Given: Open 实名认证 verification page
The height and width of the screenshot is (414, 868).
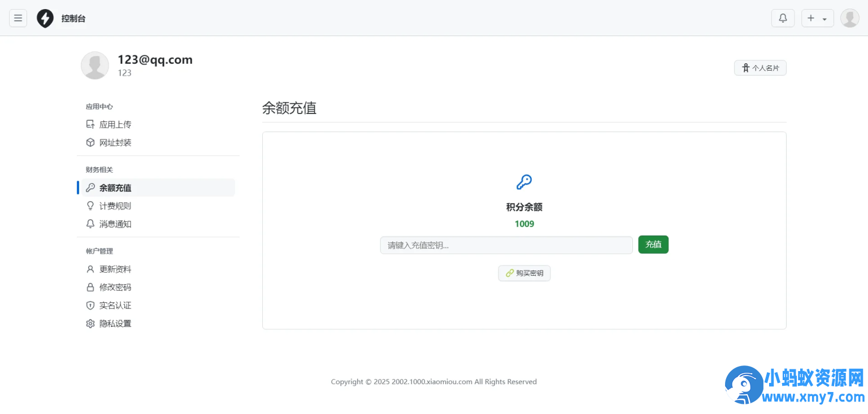Looking at the screenshot, I should [x=115, y=305].
